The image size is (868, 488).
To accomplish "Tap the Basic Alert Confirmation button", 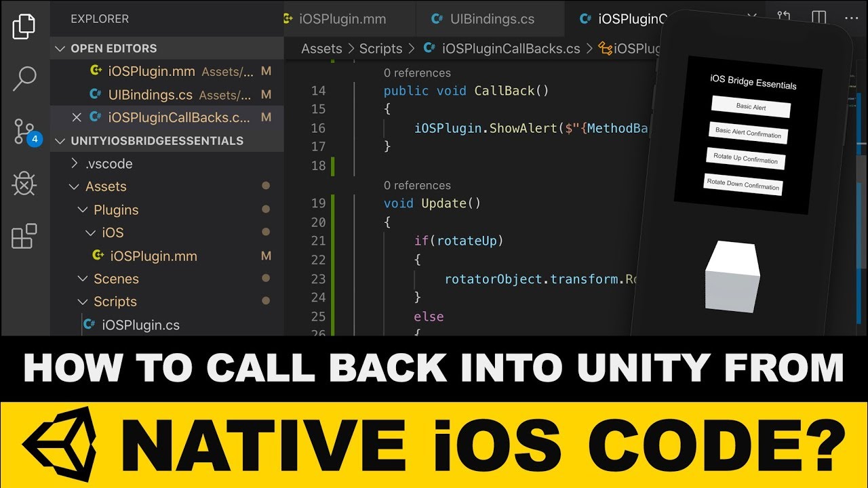I will point(748,134).
